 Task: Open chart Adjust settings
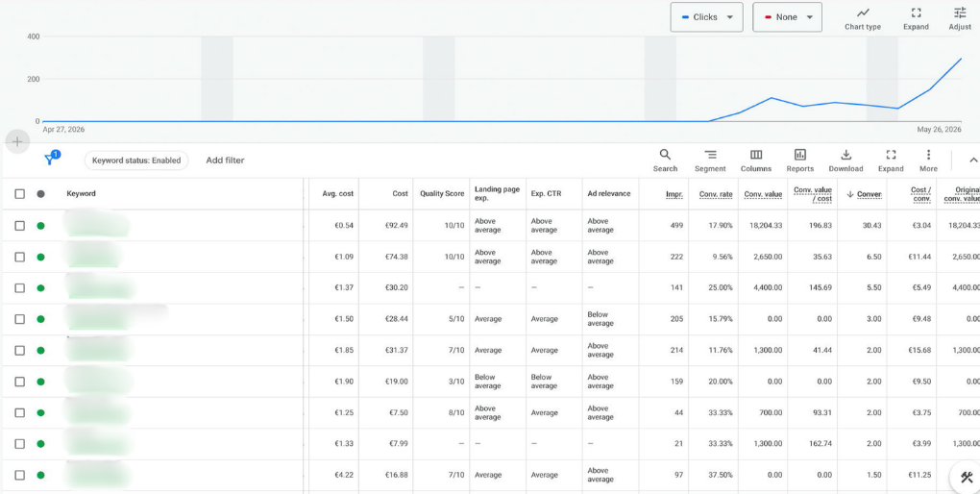coord(960,18)
